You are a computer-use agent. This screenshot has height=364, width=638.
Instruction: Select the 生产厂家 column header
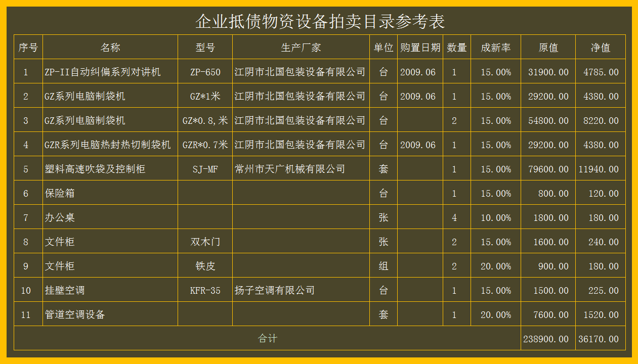pos(300,48)
